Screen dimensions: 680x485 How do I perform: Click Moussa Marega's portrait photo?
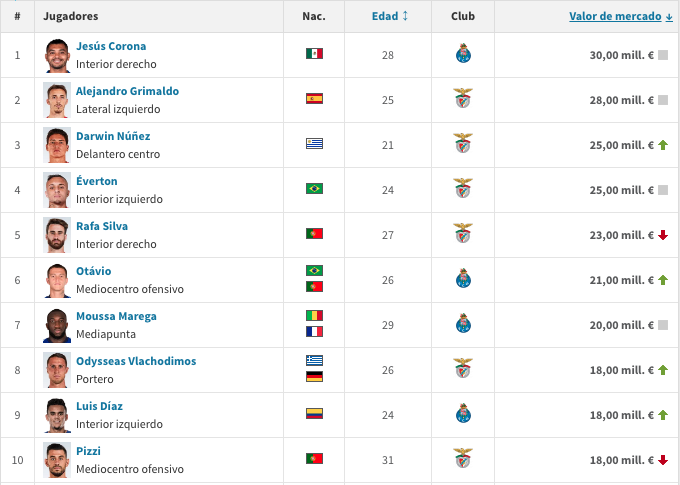(57, 325)
